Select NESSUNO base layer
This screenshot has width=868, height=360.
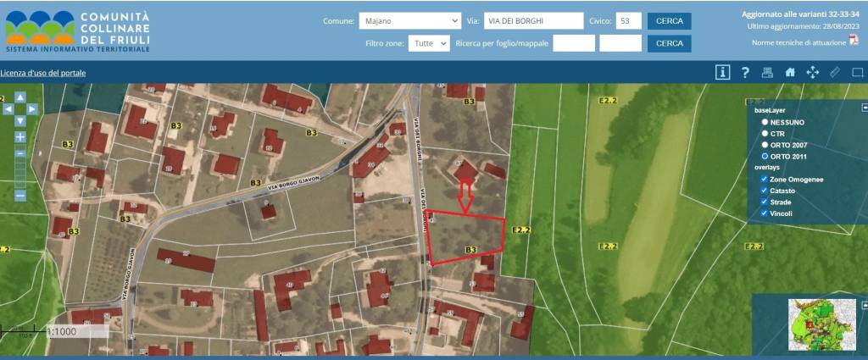[765, 122]
